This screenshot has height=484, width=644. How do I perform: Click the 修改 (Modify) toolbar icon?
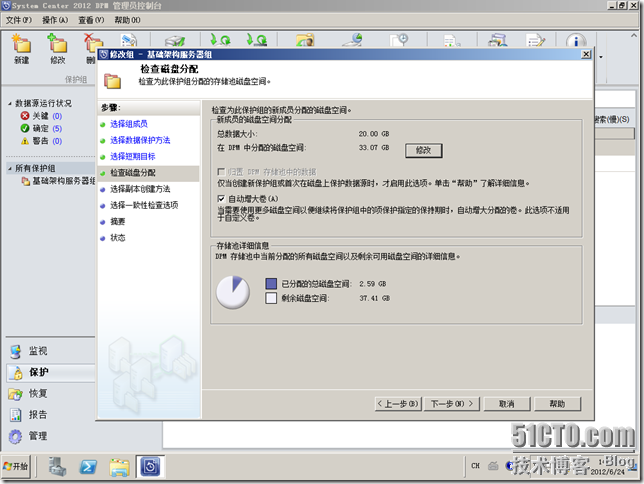57,43
